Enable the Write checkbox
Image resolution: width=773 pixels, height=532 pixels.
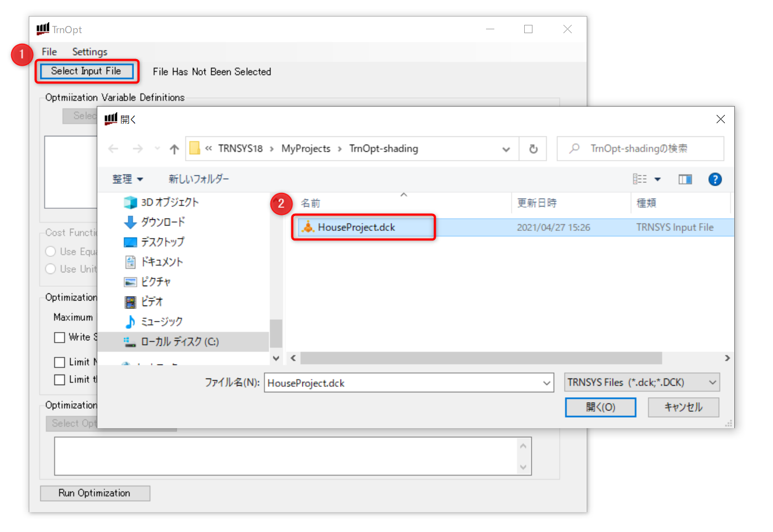[x=60, y=338]
